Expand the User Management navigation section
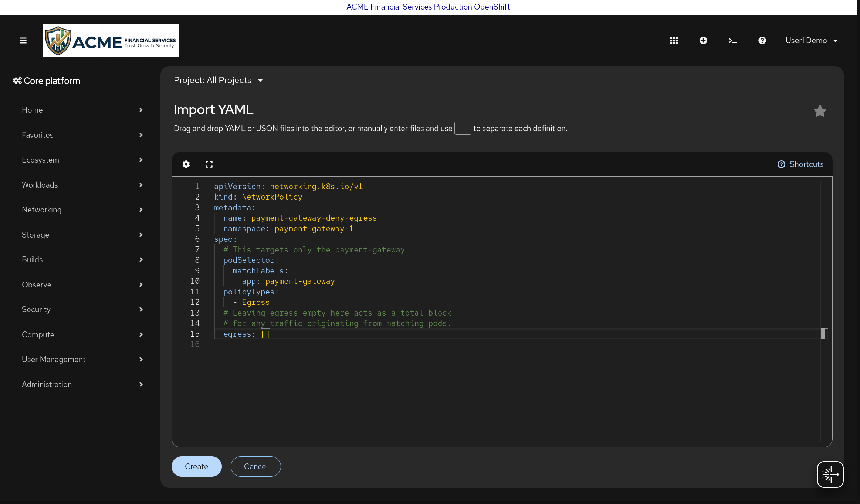Image resolution: width=860 pixels, height=504 pixels. [x=82, y=360]
